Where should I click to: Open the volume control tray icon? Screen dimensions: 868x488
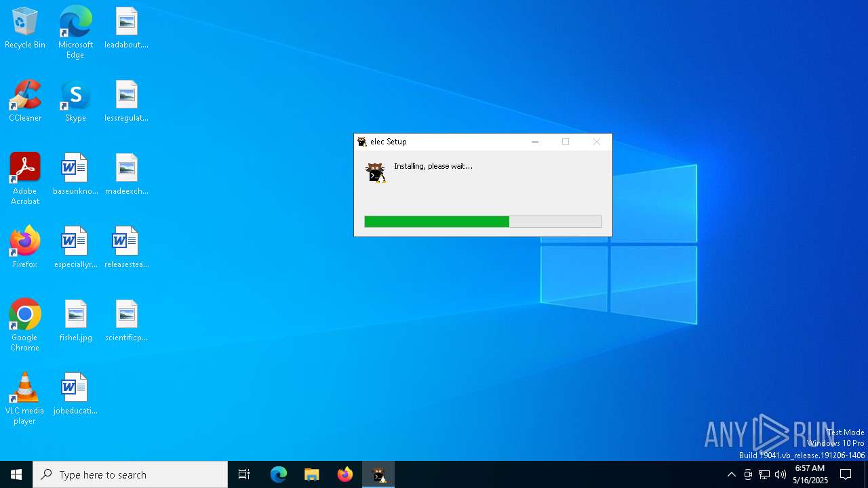pos(781,474)
